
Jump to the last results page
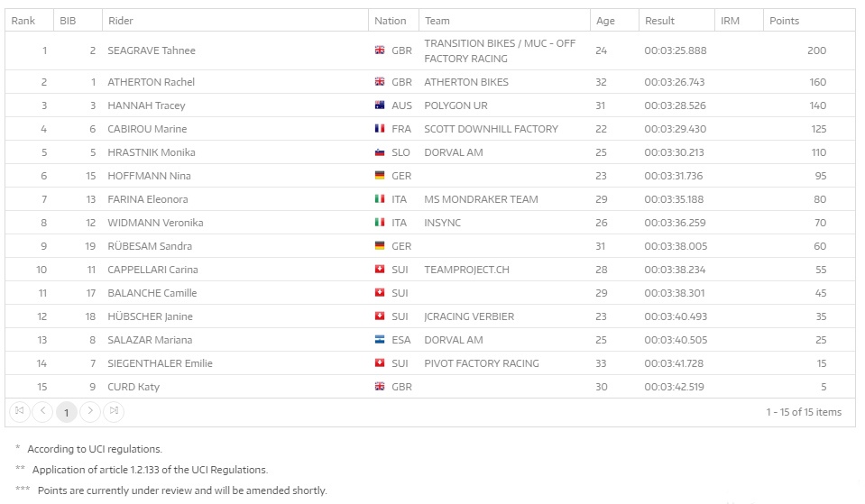[x=114, y=411]
